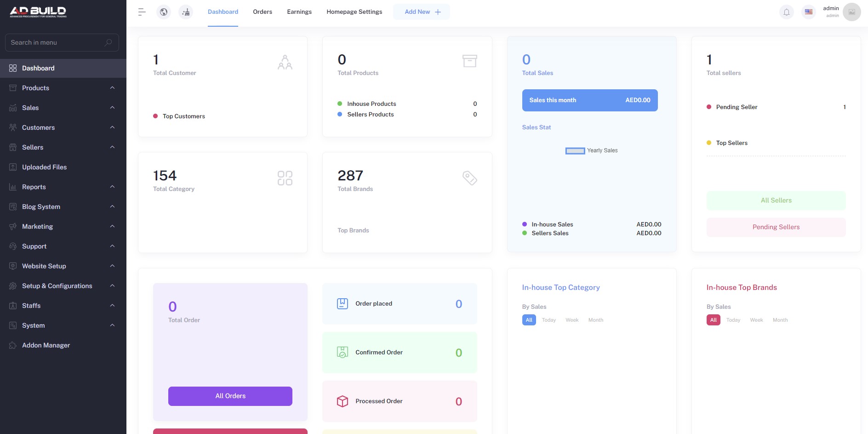The width and height of the screenshot is (868, 434).
Task: Click the Total Brands tag icon
Action: pos(470,178)
